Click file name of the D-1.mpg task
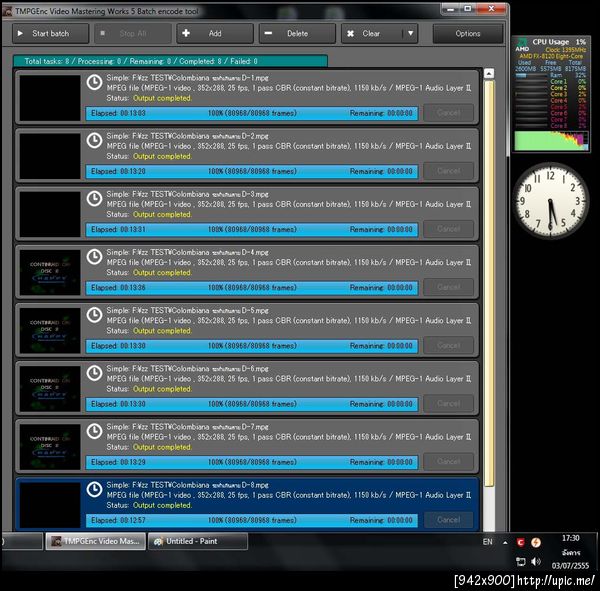Screen dimensions: 600x591 [188, 78]
